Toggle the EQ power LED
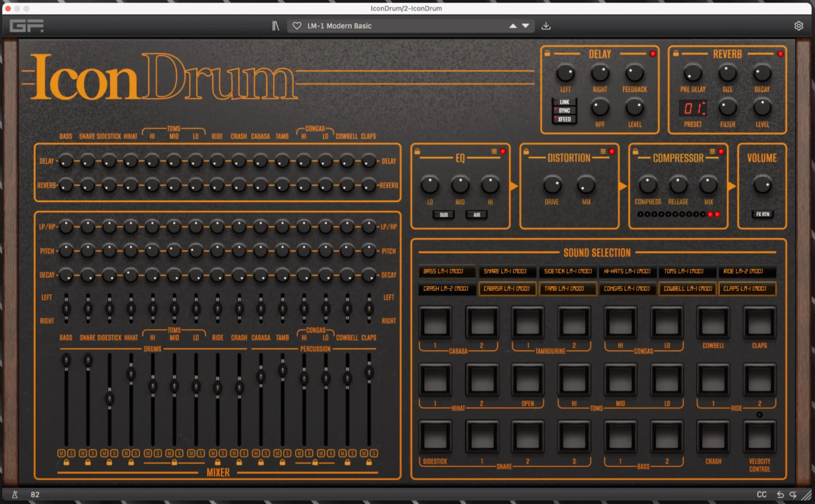 click(x=503, y=151)
